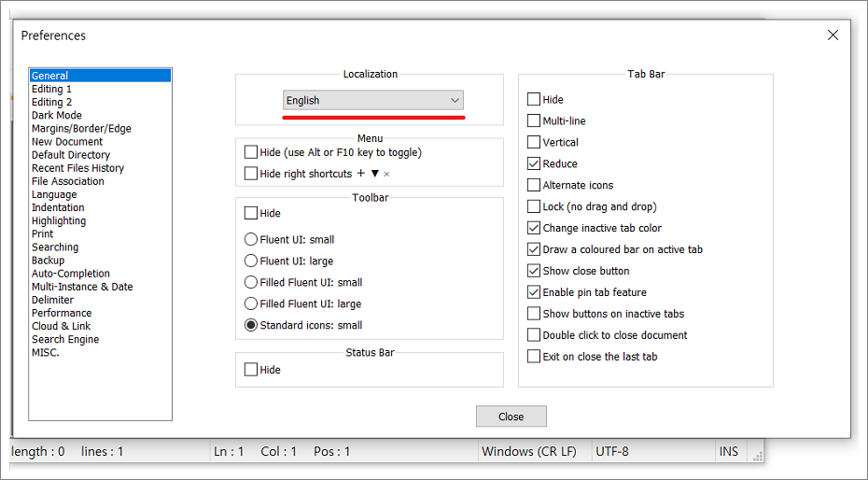Toggle Menu Hide (Alt or F10) checkbox

(251, 152)
